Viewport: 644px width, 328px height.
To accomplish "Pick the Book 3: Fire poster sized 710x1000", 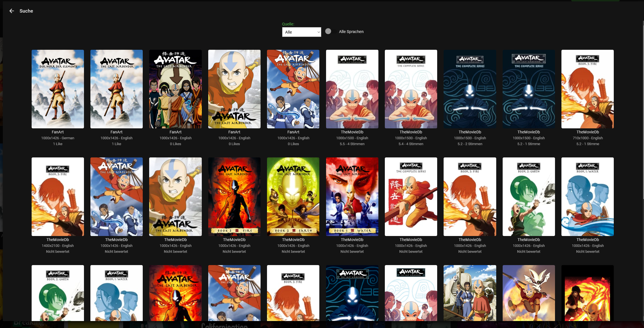I will pyautogui.click(x=587, y=89).
